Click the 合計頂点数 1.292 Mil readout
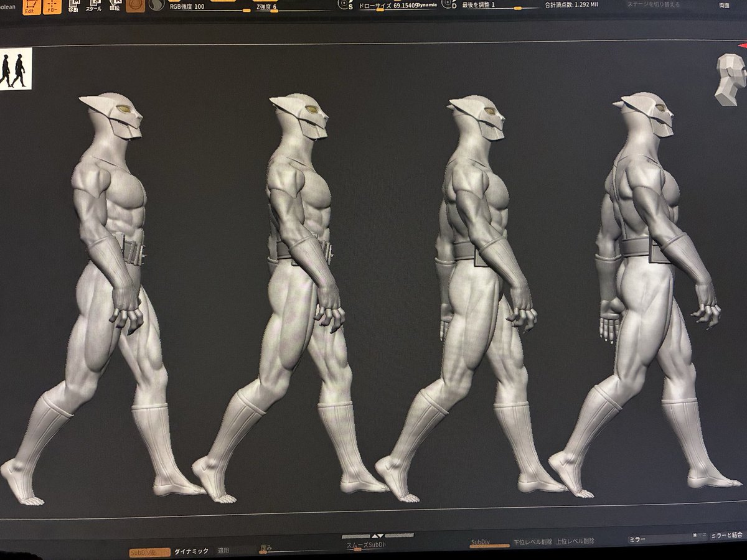 click(572, 5)
